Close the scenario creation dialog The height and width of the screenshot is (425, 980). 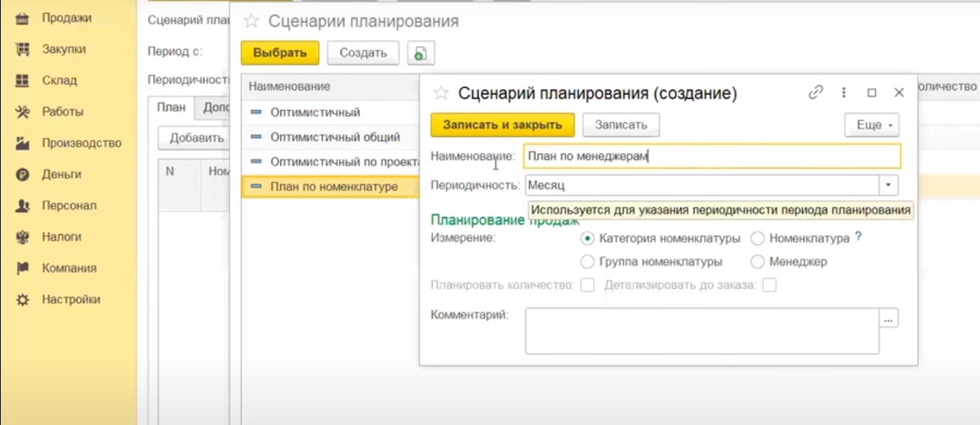click(x=899, y=93)
